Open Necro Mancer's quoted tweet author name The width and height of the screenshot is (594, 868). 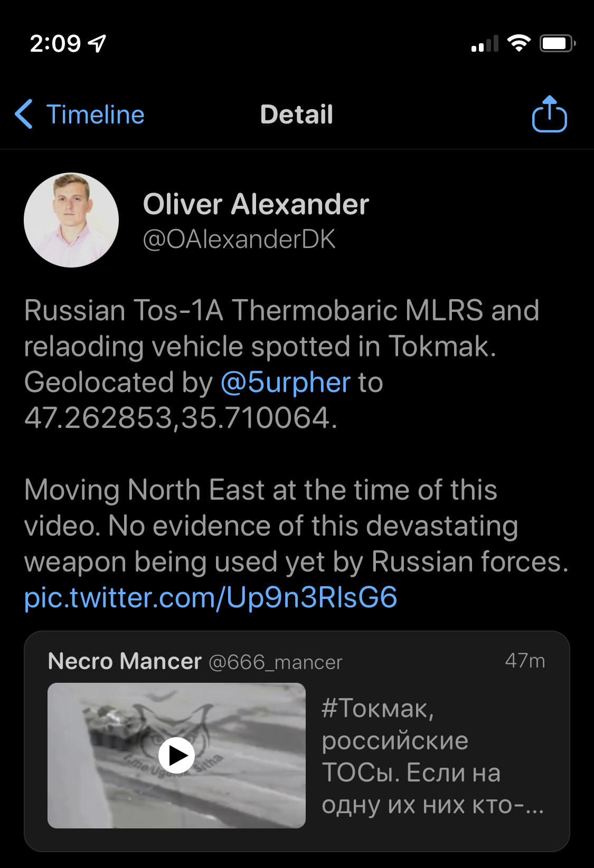click(x=125, y=661)
